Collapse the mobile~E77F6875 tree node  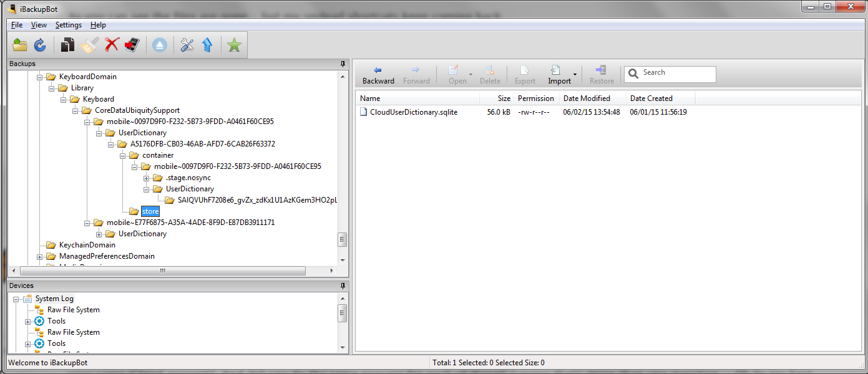click(x=87, y=223)
